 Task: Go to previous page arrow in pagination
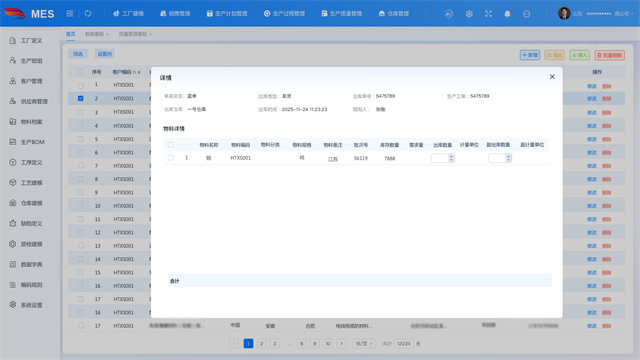tap(234, 344)
